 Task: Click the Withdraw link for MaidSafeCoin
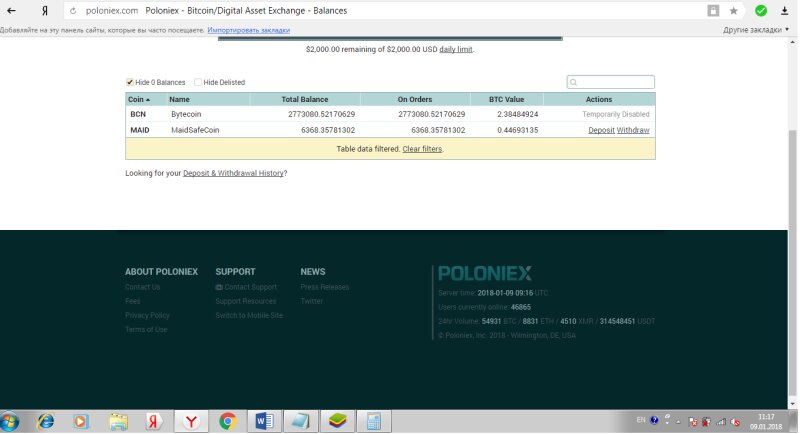633,130
